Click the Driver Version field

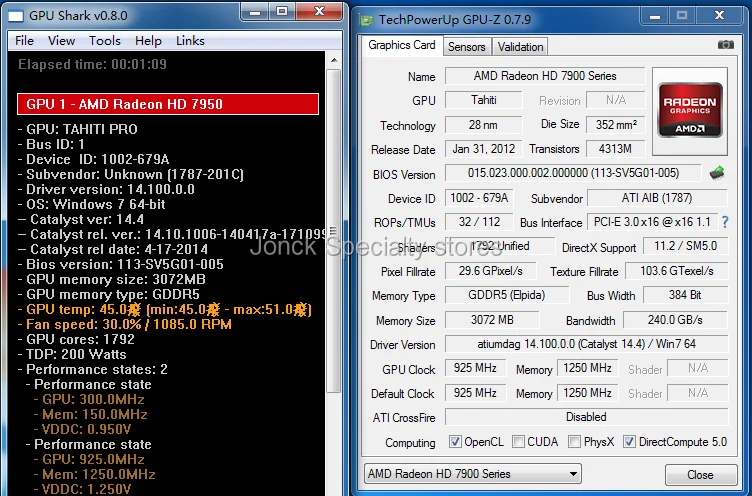pyautogui.click(x=587, y=344)
